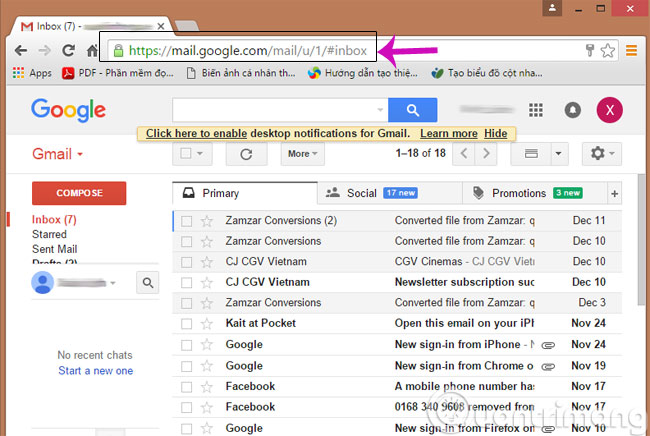Switch to the Primary tab
Image resolution: width=650 pixels, height=436 pixels.
245,193
